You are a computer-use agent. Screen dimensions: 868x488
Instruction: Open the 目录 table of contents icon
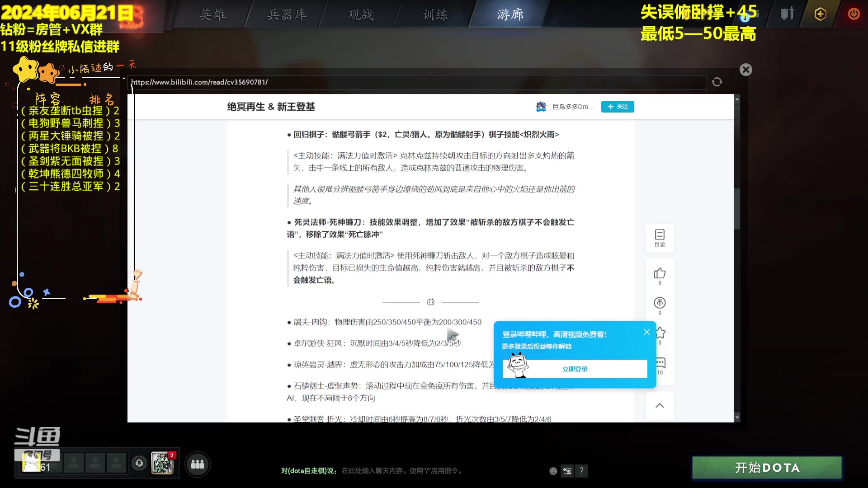[660, 238]
